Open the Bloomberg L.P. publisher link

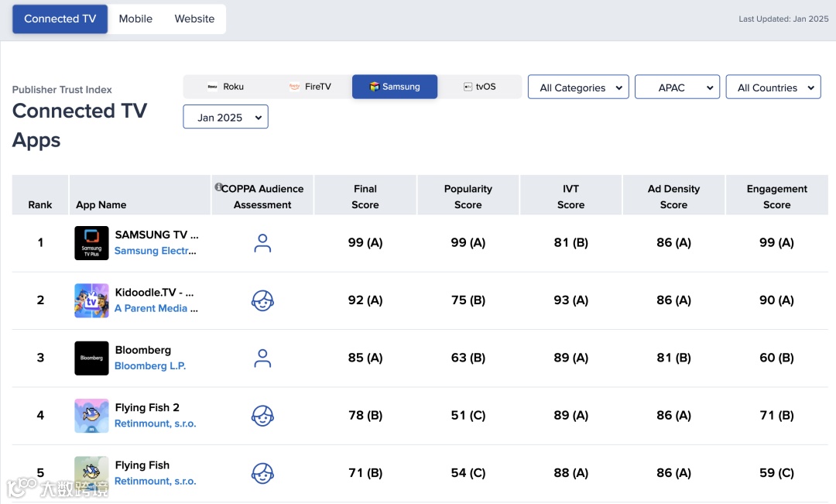pyautogui.click(x=150, y=366)
